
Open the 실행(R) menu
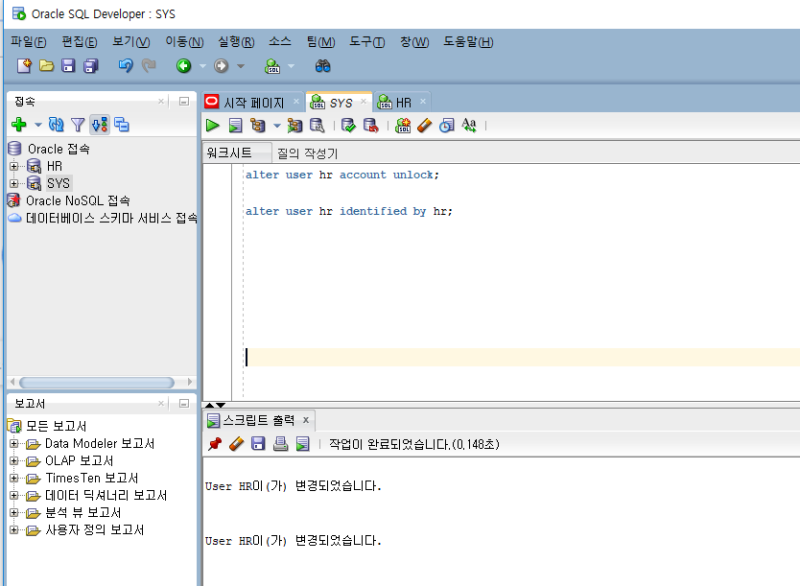(x=236, y=42)
